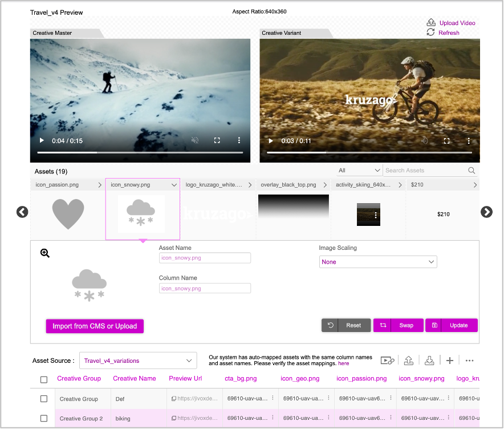The height and width of the screenshot is (429, 504).
Task: Open the three-dot more menu
Action: click(x=469, y=361)
